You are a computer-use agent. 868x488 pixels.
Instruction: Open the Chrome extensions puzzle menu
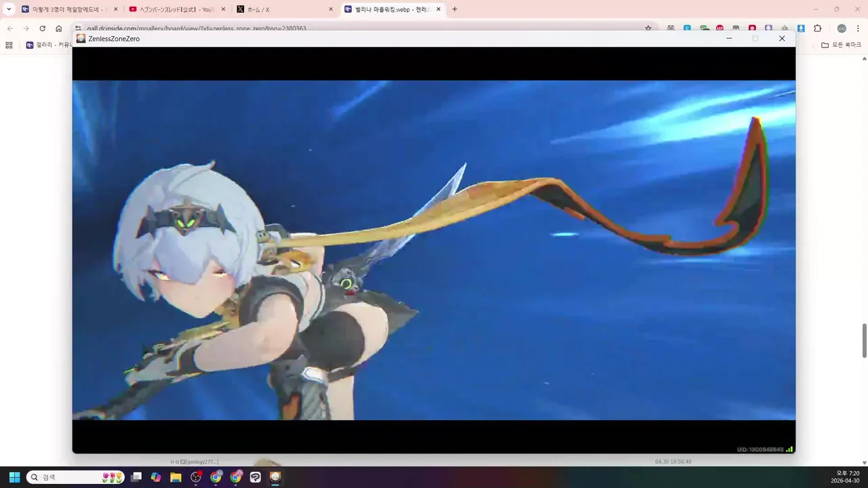coord(817,28)
